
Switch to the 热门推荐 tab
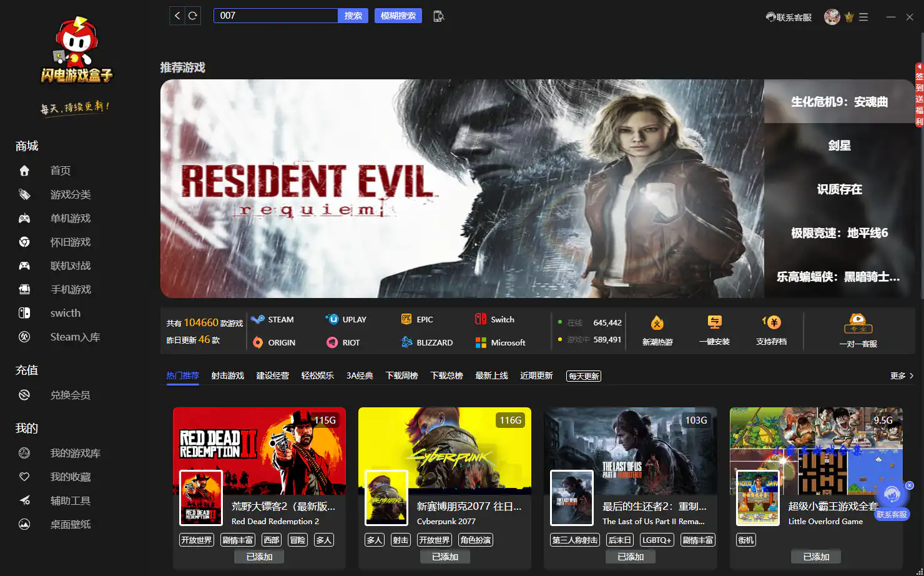(x=182, y=375)
